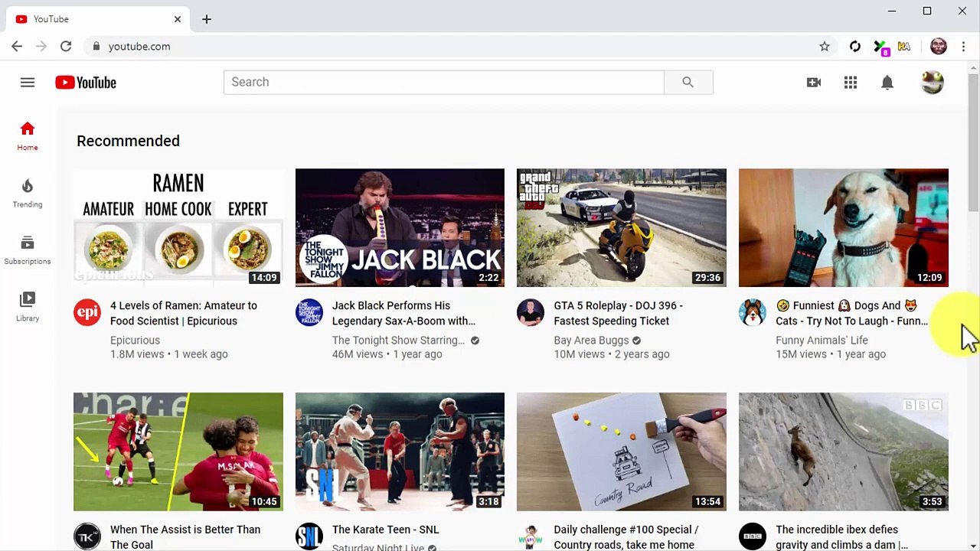
Task: Open 'The Karate Teen - SNL' title
Action: point(386,530)
